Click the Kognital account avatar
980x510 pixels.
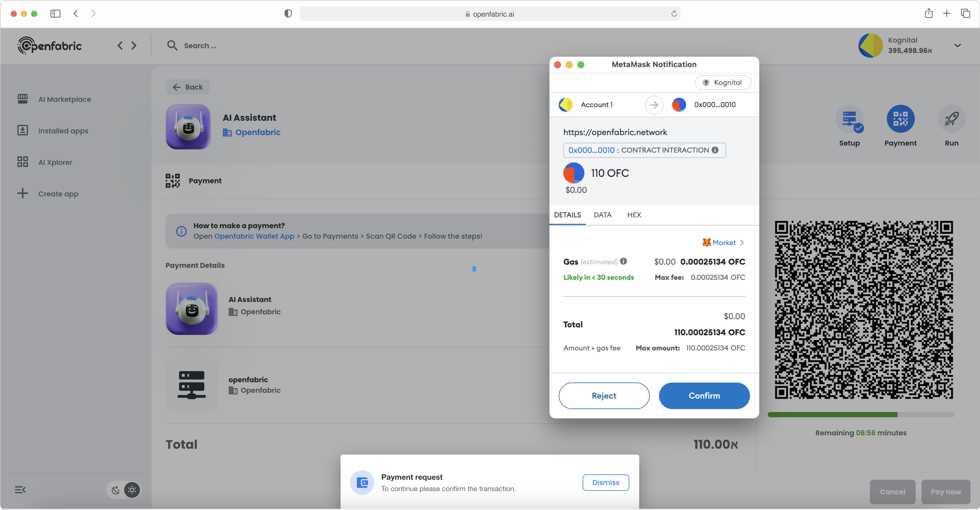871,45
